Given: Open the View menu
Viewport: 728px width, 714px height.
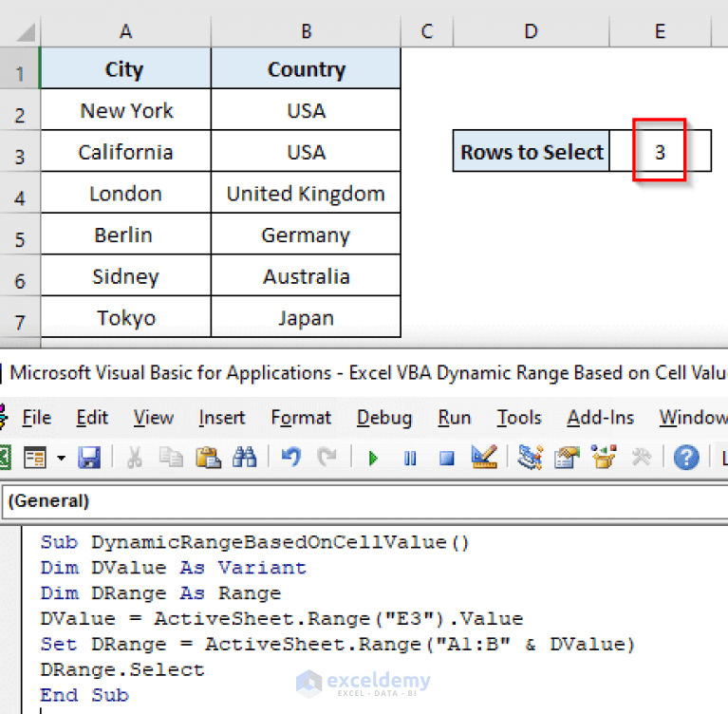Looking at the screenshot, I should [154, 417].
